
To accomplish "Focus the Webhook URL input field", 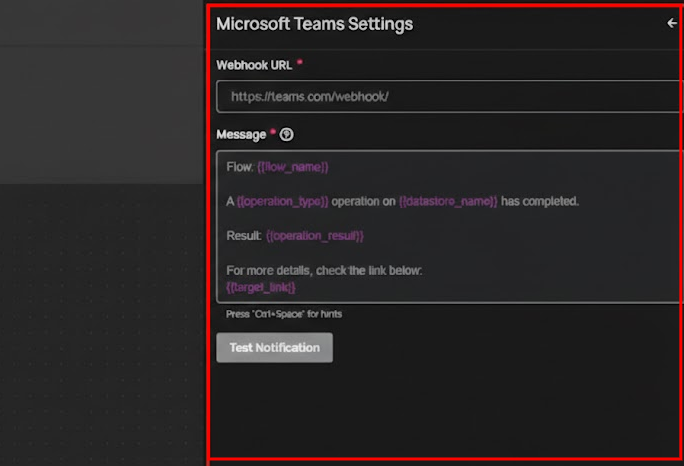I will [x=450, y=96].
